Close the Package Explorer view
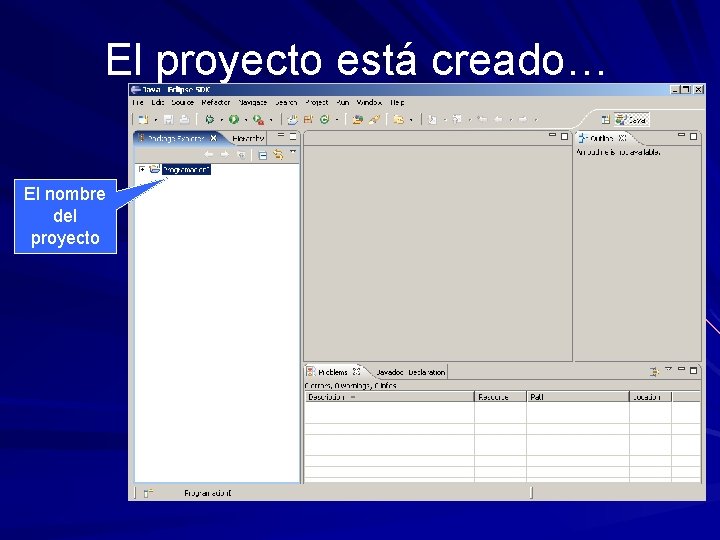 [214, 138]
